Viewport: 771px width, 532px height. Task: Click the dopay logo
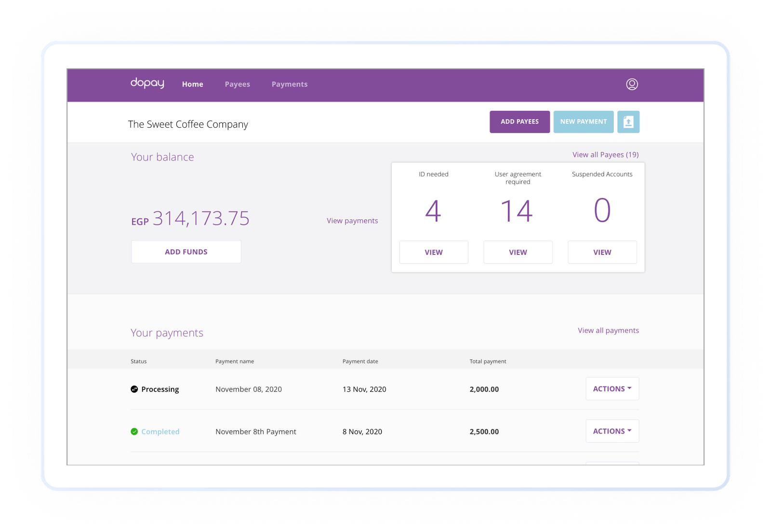point(147,83)
